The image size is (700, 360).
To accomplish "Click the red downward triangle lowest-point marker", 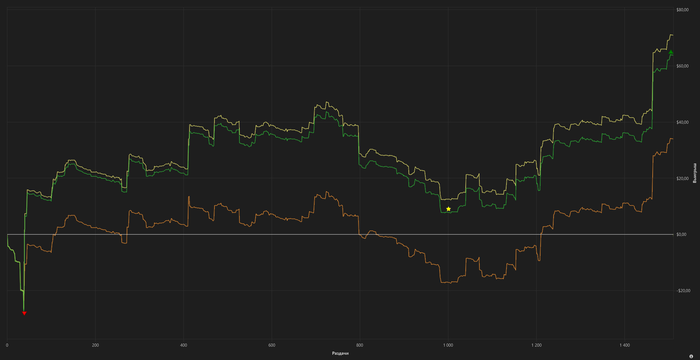I will tap(24, 313).
